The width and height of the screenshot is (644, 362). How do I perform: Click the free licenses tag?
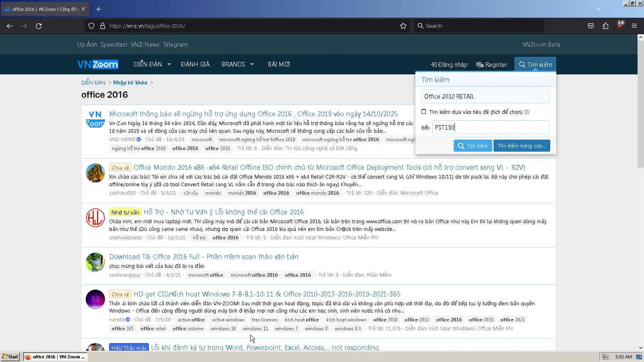click(x=264, y=320)
